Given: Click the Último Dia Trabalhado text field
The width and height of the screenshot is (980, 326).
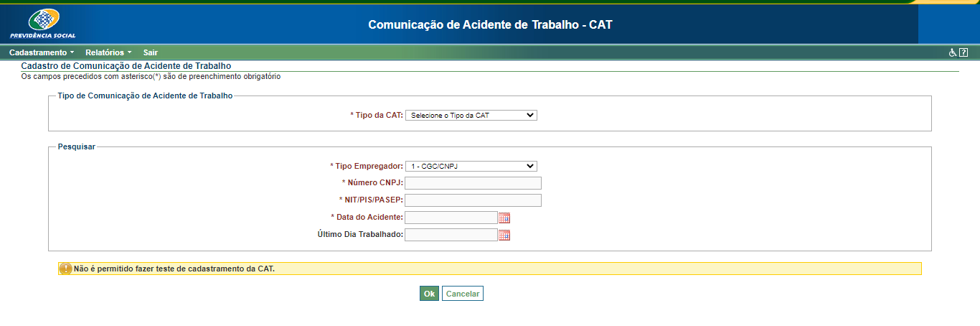Looking at the screenshot, I should (451, 235).
